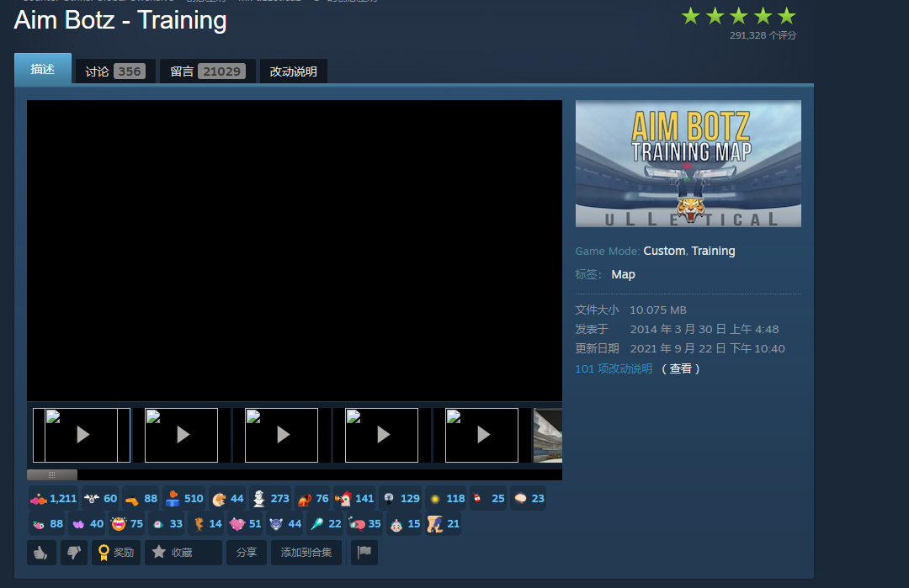Switch to the 改动说明 tab
Screen dimensions: 909x588
pyautogui.click(x=294, y=72)
